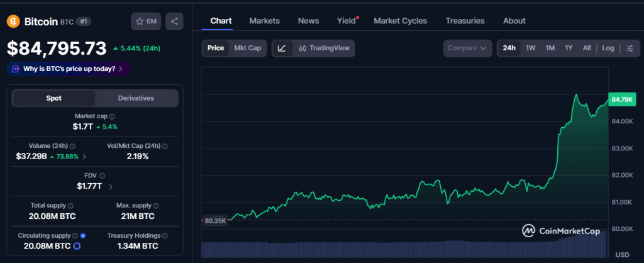The height and width of the screenshot is (263, 644).
Task: Click info icon next to Treasury Holdings
Action: click(x=165, y=236)
